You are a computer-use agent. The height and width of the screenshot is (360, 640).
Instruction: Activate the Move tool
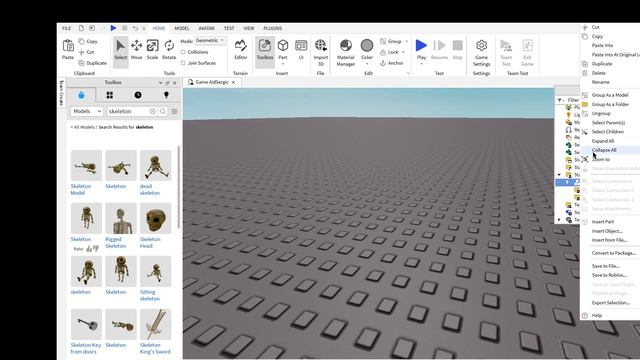pyautogui.click(x=136, y=49)
